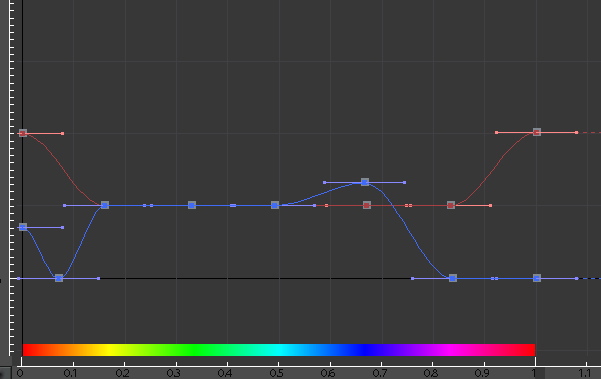Click right tangent handle of blue peak keyframe
Viewport: 601px width, 379px height.
(404, 182)
